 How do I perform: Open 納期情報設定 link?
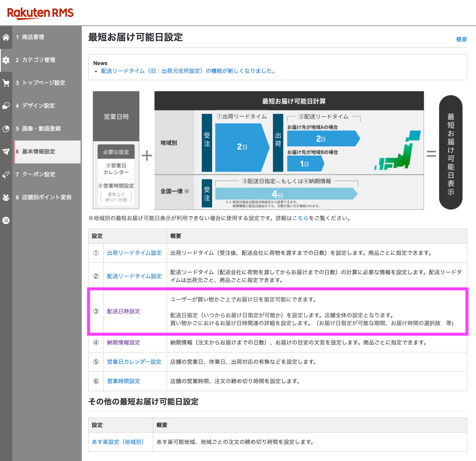(x=124, y=343)
